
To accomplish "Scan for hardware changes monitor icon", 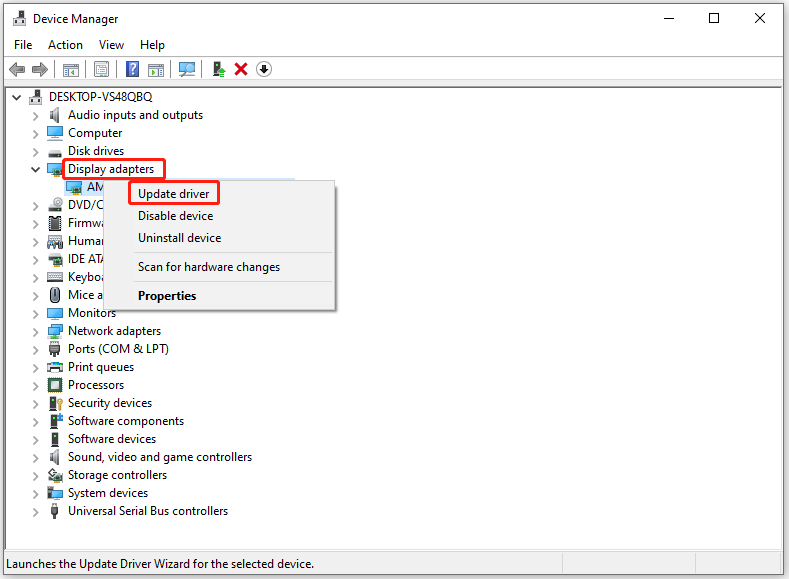I will click(x=187, y=69).
